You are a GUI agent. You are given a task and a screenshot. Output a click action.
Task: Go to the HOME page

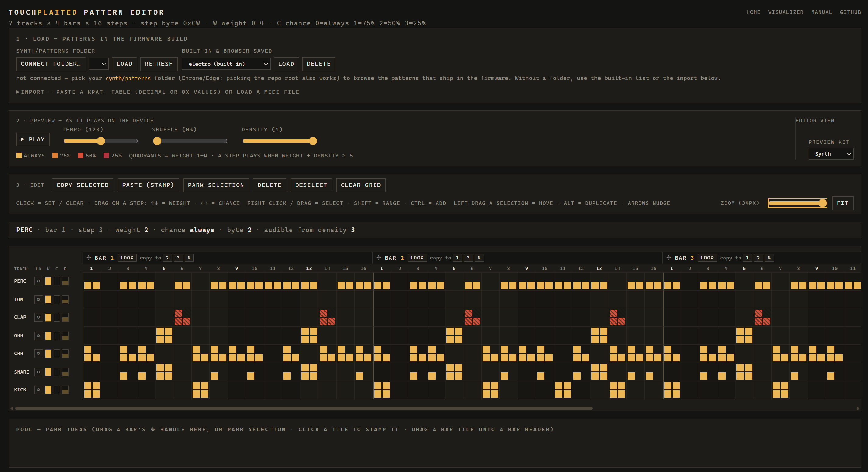[753, 12]
